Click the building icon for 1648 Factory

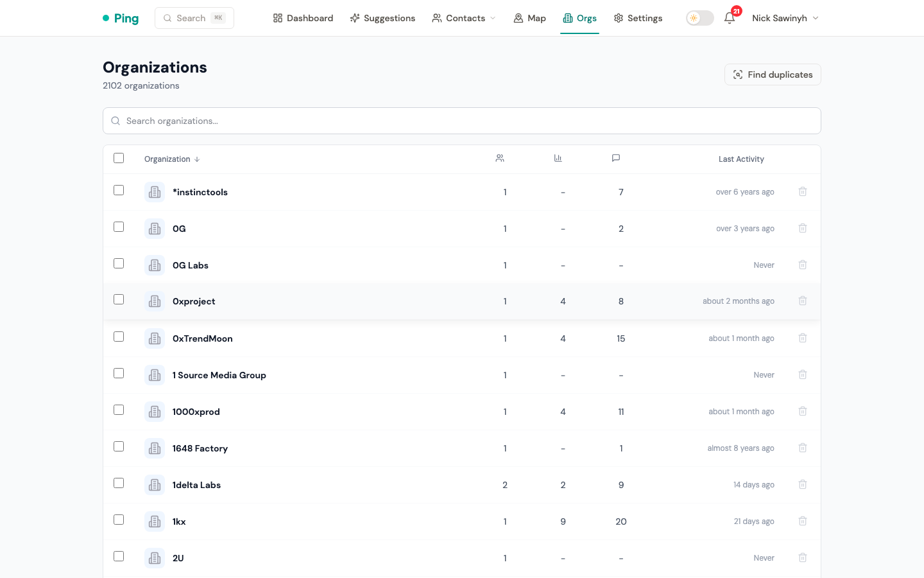(155, 448)
